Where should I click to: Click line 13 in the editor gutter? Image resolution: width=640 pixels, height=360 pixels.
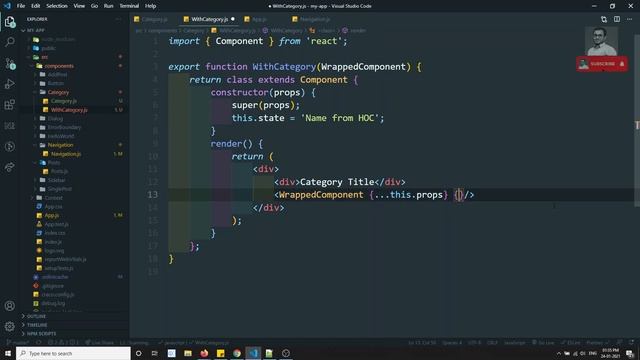(x=153, y=195)
